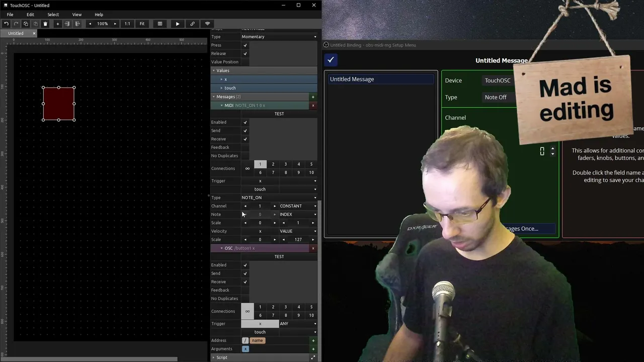This screenshot has width=644, height=362.
Task: Toggle Receive checkbox in MIDI message
Action: 245,139
